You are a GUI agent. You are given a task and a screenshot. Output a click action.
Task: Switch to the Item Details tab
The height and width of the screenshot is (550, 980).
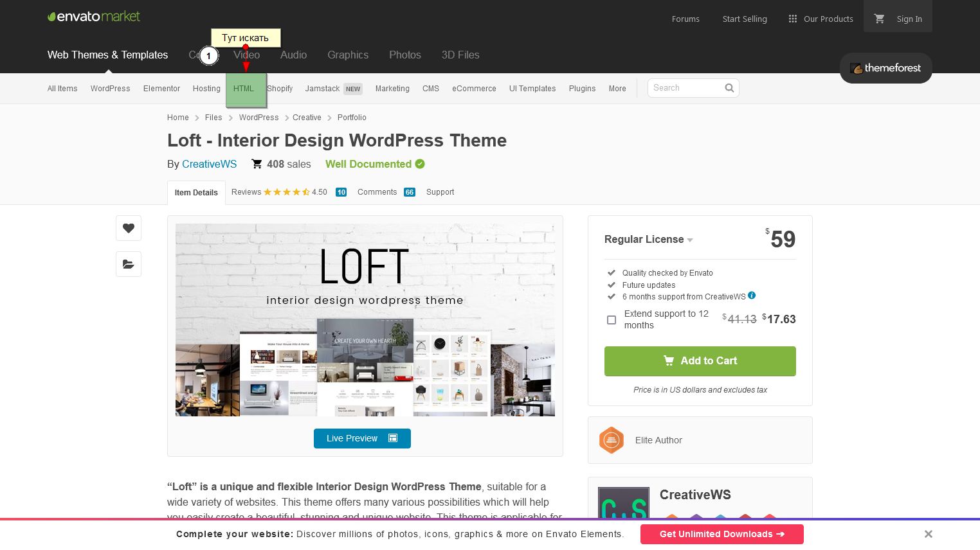pos(196,193)
